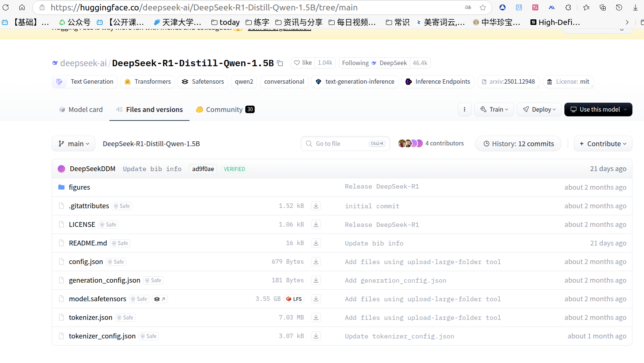The image size is (644, 363).
Task: Open the figures folder
Action: click(79, 187)
